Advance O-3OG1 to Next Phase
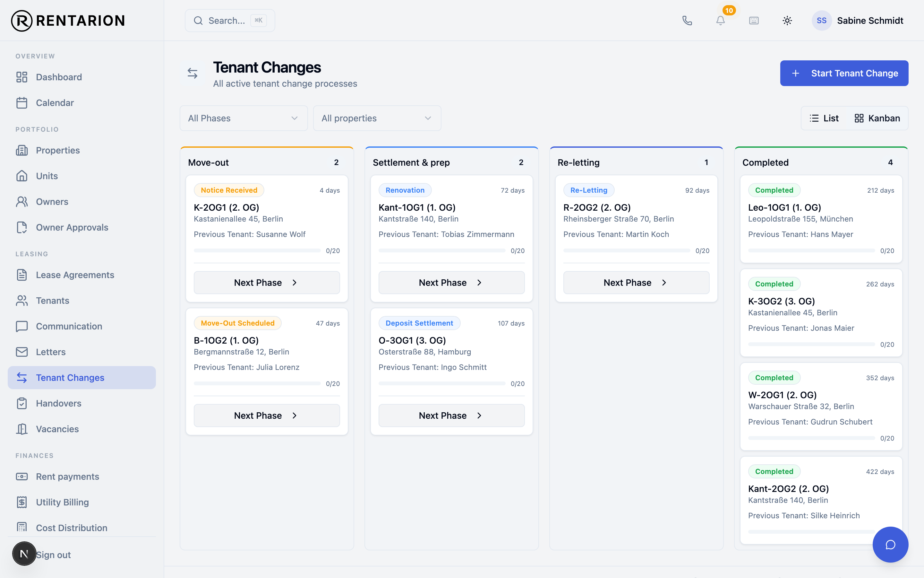The image size is (924, 578). point(451,416)
